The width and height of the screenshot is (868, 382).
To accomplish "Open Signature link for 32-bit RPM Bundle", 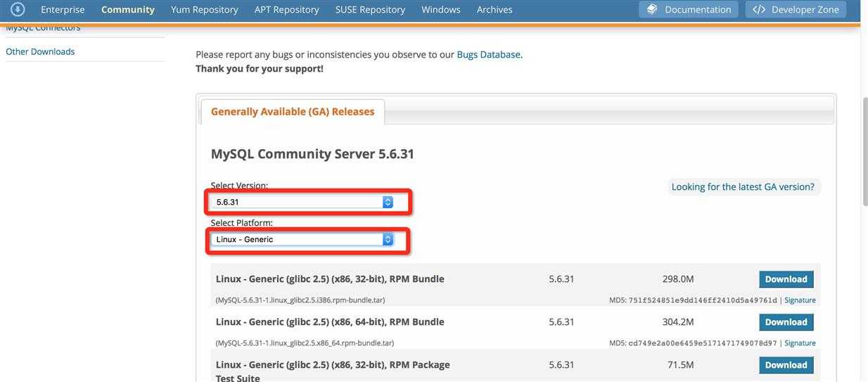I will [x=800, y=300].
